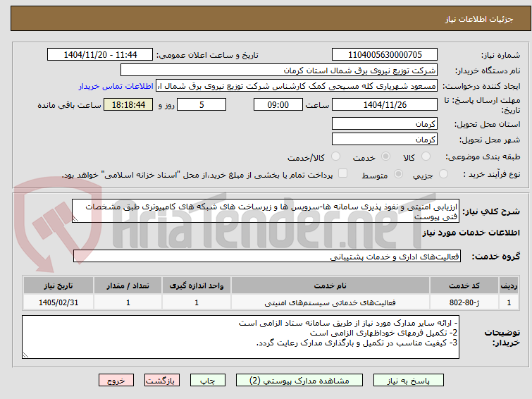Click فعالیت‌های خدماتی سیستم‌های امنیتی cell

[330, 302]
